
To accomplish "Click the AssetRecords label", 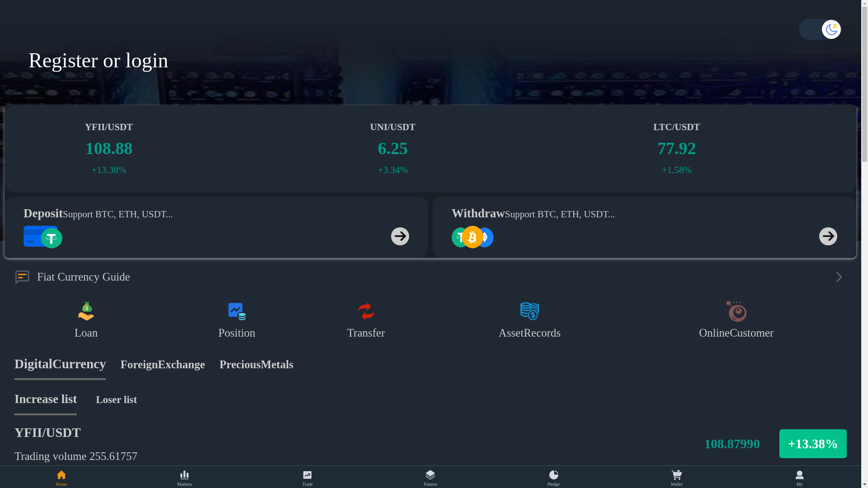I will coord(529,333).
